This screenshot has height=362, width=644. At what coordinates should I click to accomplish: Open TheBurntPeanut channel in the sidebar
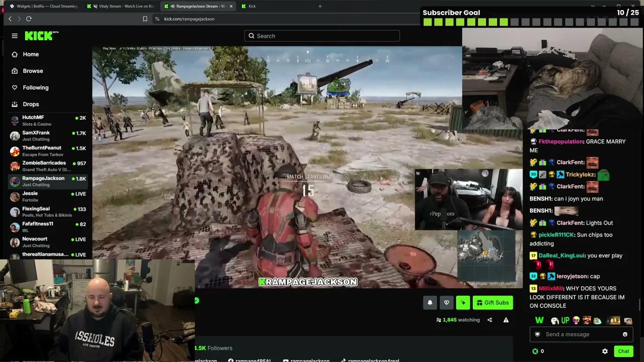point(49,151)
